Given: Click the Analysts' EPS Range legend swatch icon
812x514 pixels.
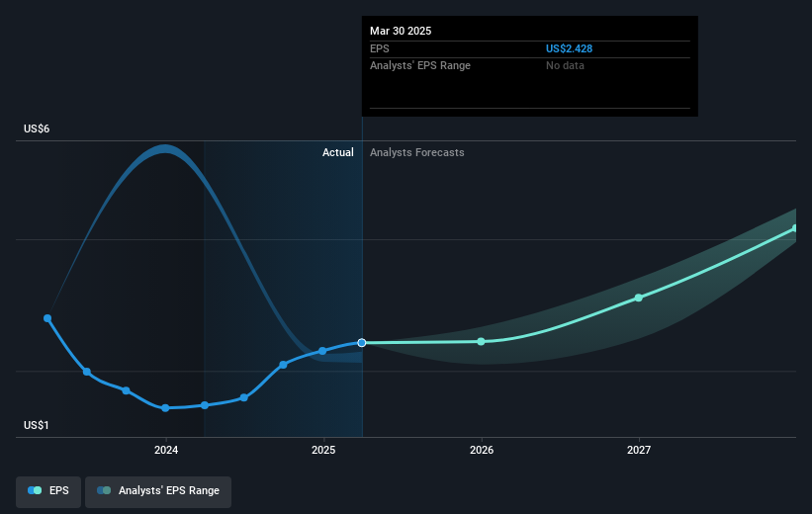Looking at the screenshot, I should [x=104, y=490].
